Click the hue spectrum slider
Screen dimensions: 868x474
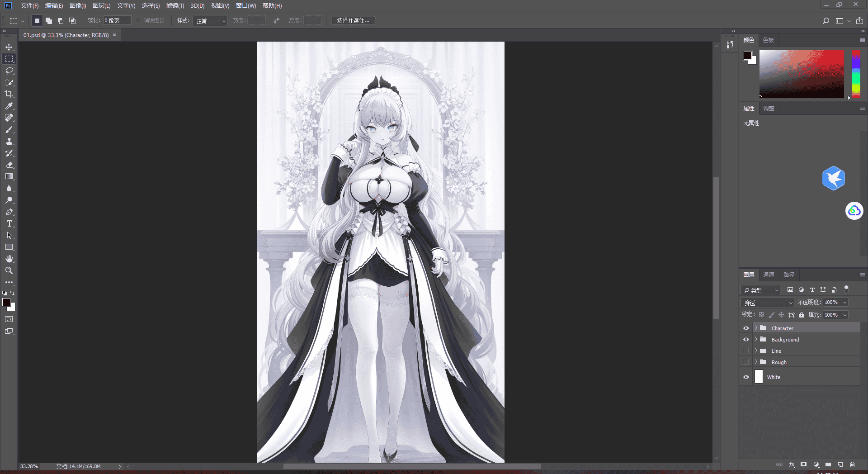(x=856, y=74)
